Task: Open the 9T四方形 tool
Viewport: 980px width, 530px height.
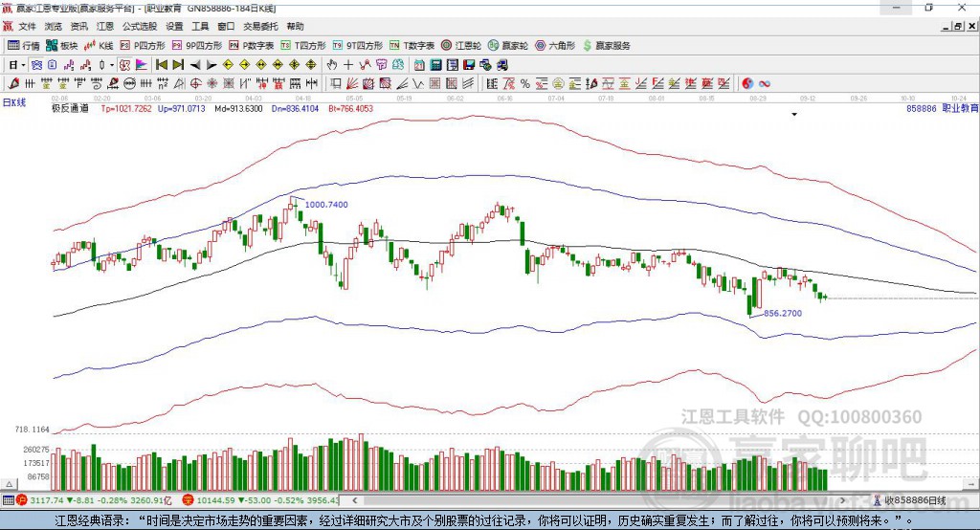Action: [357, 46]
